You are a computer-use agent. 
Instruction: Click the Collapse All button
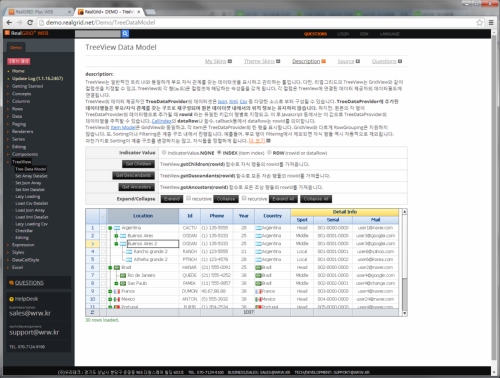(x=316, y=199)
